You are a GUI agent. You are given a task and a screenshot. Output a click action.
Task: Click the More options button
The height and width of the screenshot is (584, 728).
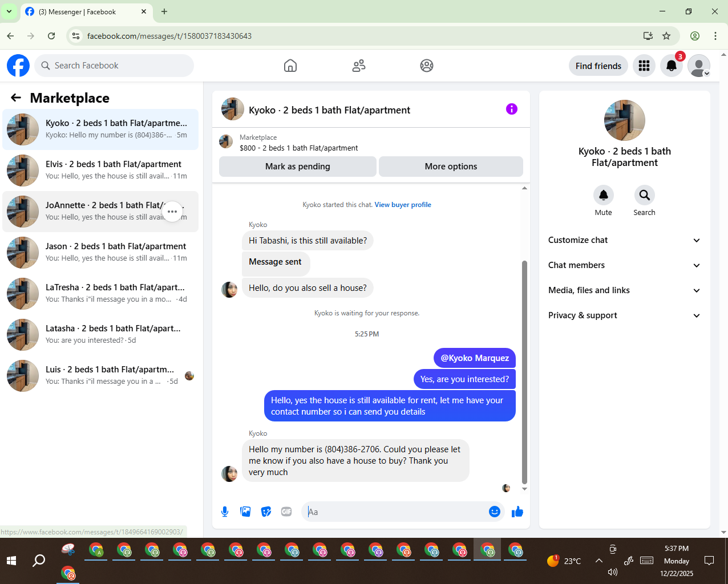click(x=451, y=167)
